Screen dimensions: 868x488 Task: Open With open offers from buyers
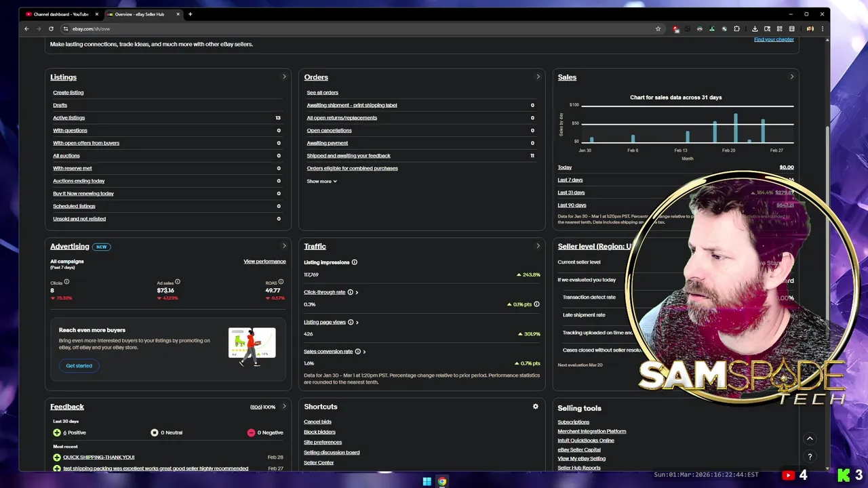click(86, 143)
